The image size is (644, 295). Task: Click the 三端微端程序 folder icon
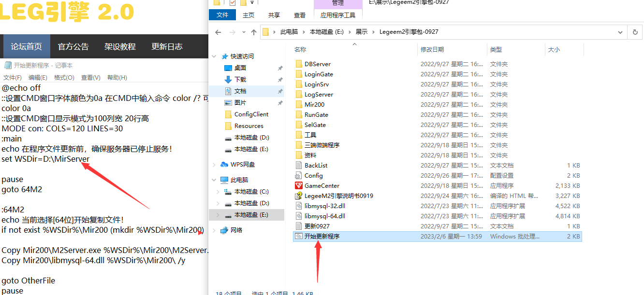point(299,145)
